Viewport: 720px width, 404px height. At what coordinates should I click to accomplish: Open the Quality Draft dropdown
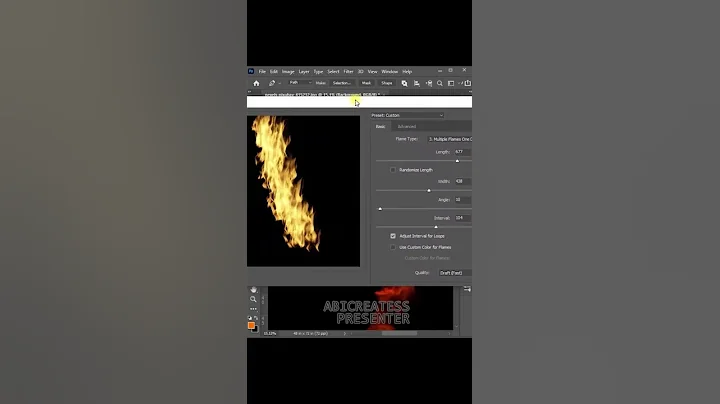(x=455, y=273)
